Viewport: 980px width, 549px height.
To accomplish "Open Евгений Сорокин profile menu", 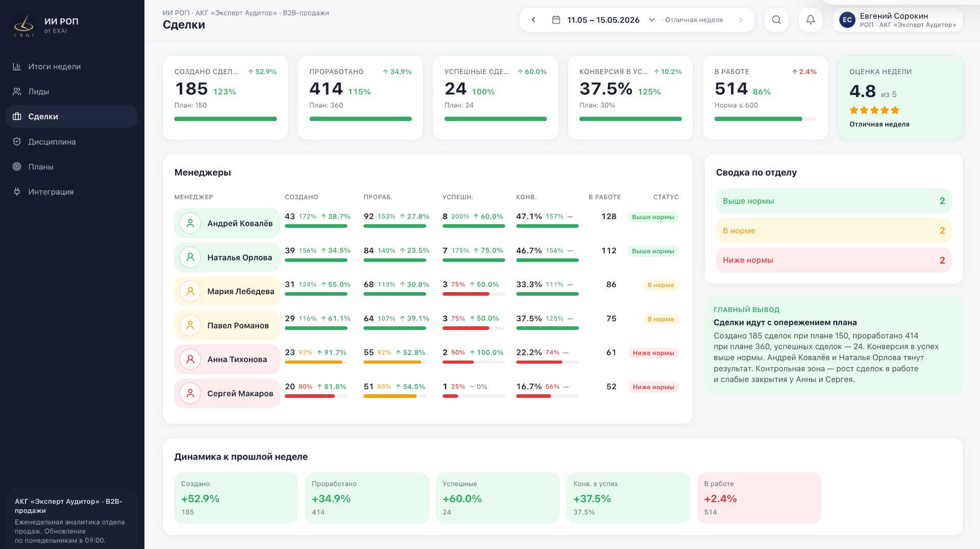I will click(898, 20).
